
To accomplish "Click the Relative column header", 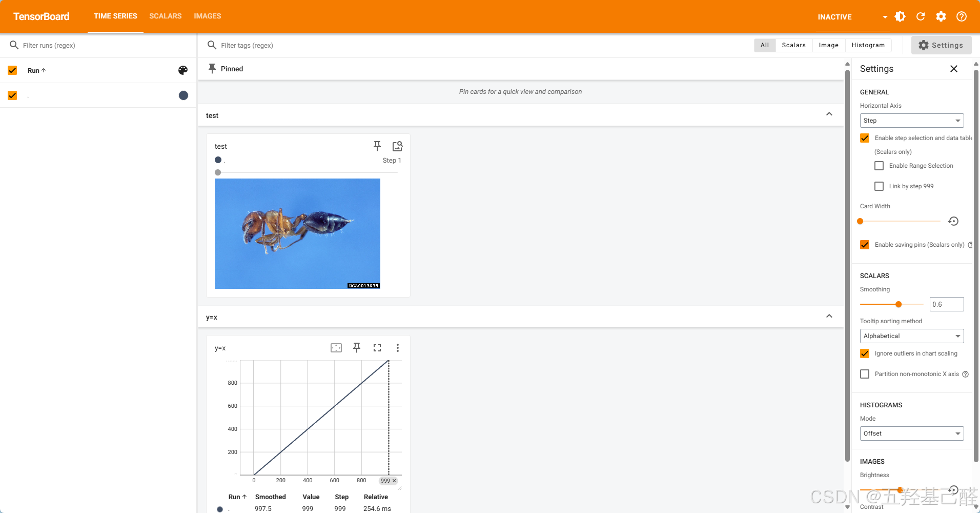I will pos(376,497).
